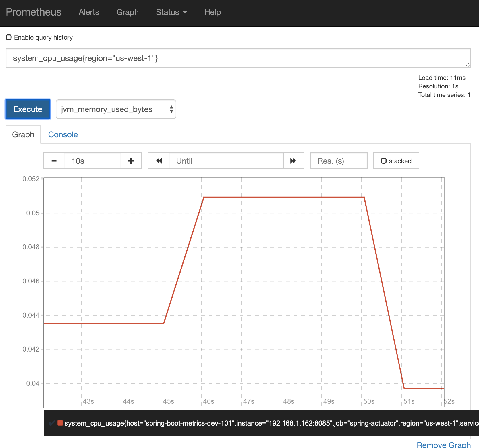Open the Alerts page
The height and width of the screenshot is (448, 479).
tap(88, 12)
